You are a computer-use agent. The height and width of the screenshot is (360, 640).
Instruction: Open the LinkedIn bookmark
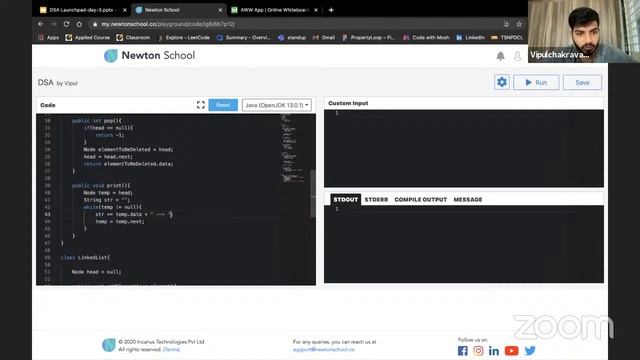[x=470, y=38]
